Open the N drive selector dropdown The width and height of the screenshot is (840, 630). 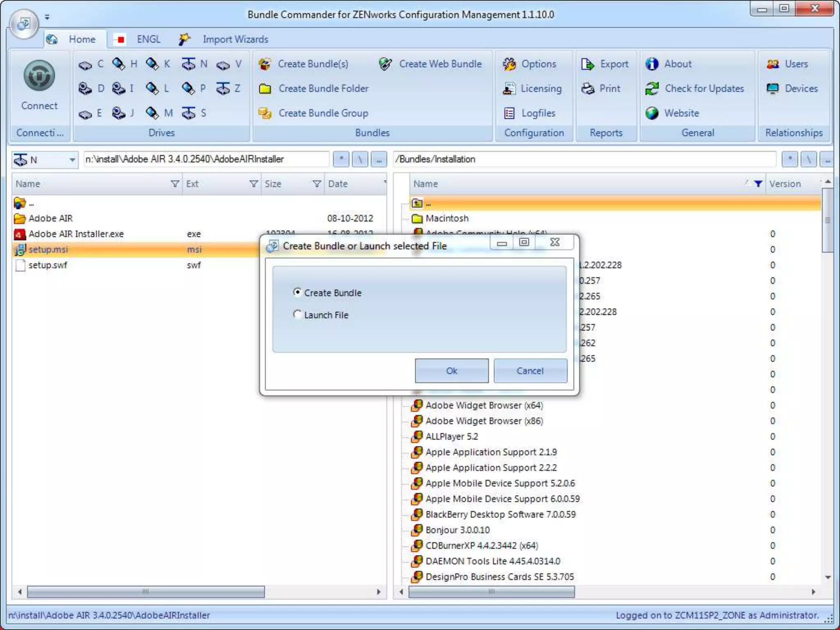click(x=72, y=160)
